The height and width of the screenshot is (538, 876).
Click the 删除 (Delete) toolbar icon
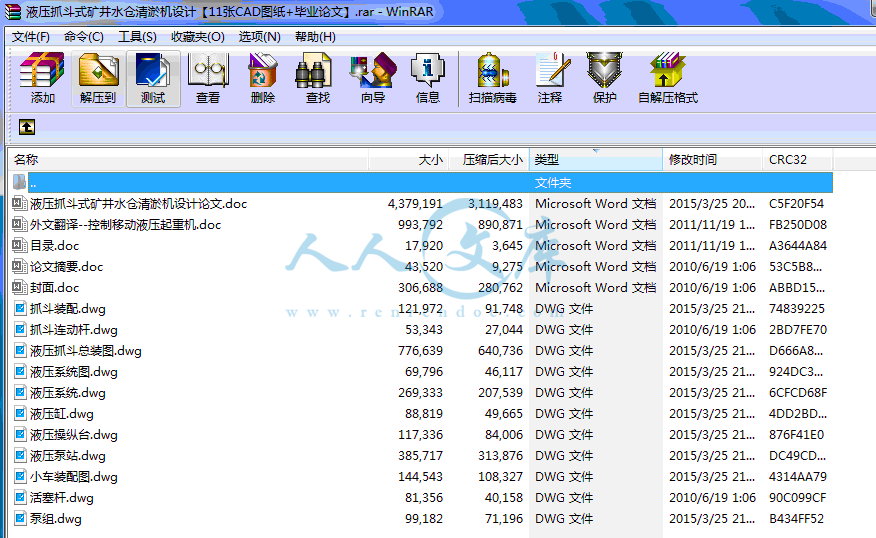point(263,70)
